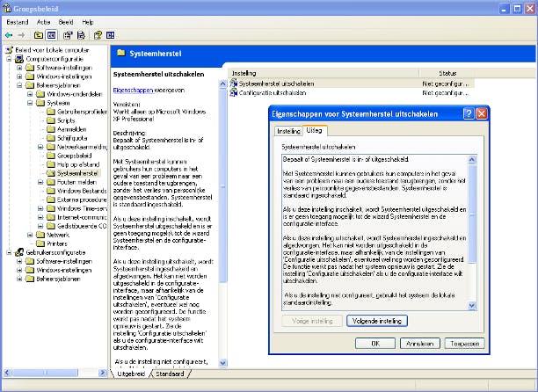
Task: Click the tree pane scroll-right arrow
Action: [x=103, y=373]
